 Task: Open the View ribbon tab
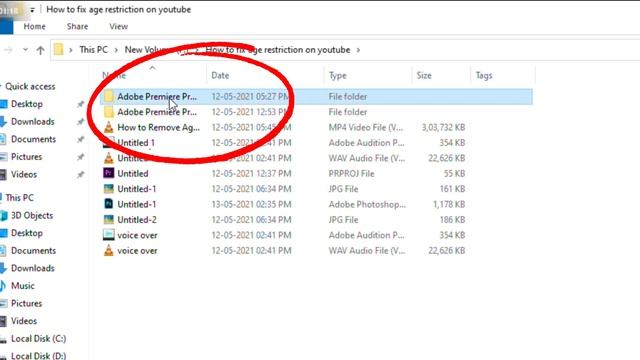[x=118, y=27]
